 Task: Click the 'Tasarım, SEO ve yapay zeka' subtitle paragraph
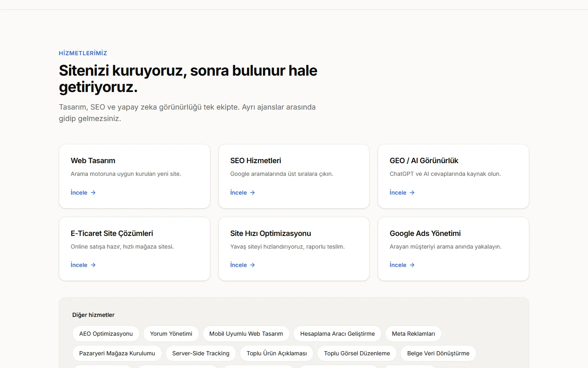pyautogui.click(x=187, y=113)
